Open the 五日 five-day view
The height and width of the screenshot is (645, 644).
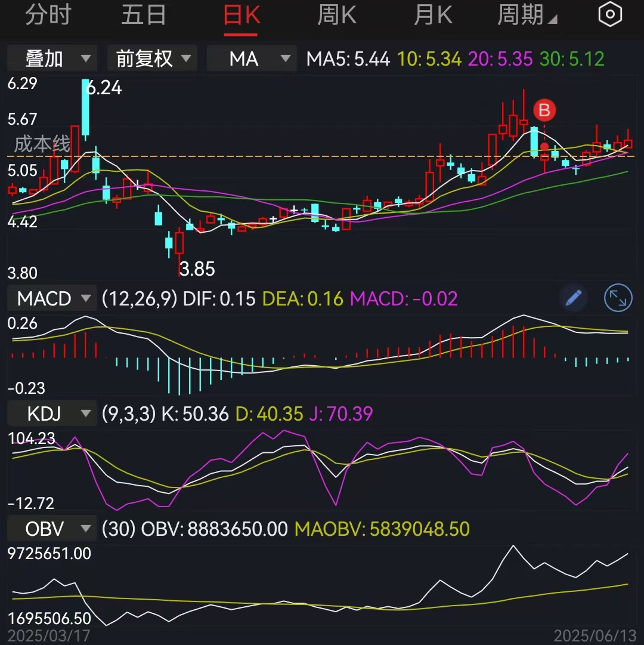[x=144, y=14]
